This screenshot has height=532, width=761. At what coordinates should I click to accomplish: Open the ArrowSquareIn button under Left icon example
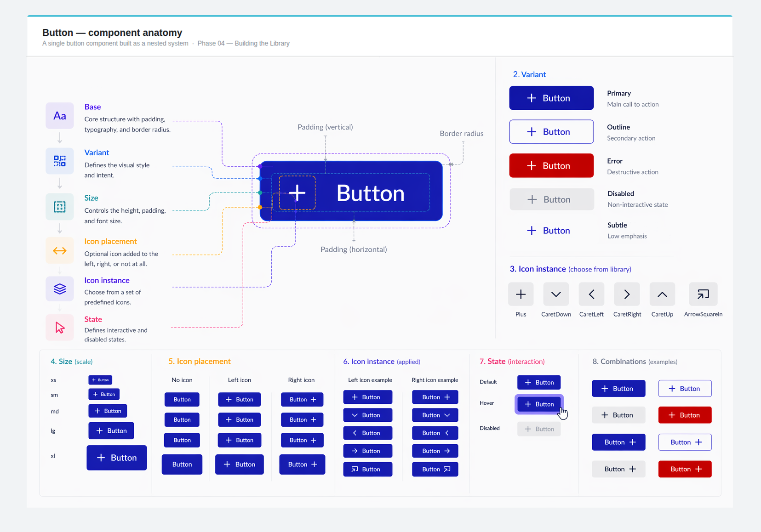pyautogui.click(x=367, y=469)
